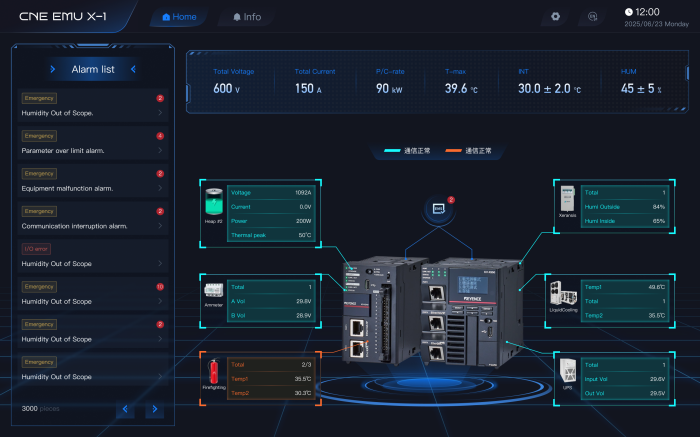Click the EMS monitor icon with badge
Viewport: 700px width, 437px height.
(438, 208)
